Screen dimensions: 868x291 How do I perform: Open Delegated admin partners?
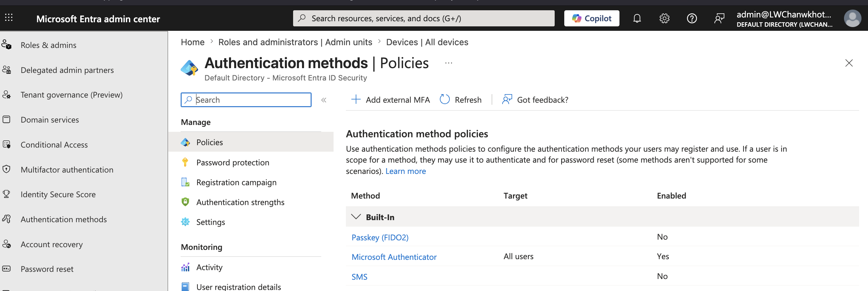67,70
